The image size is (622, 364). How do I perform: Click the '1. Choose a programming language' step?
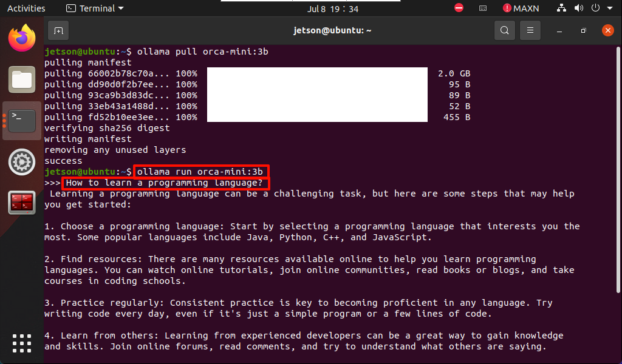(x=134, y=226)
